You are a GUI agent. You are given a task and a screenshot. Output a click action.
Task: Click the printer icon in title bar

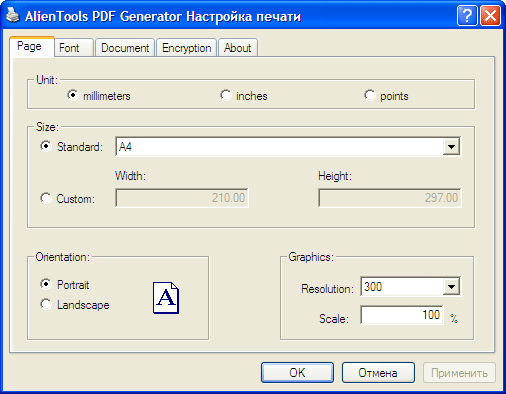(13, 15)
